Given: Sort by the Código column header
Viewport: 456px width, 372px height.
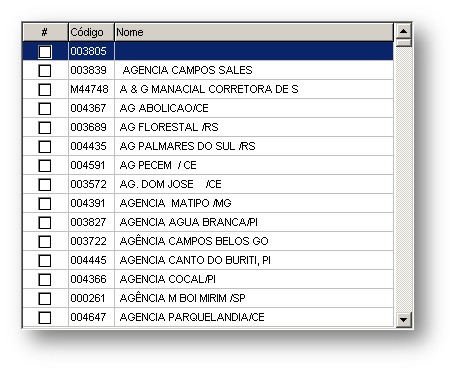Looking at the screenshot, I should 91,32.
